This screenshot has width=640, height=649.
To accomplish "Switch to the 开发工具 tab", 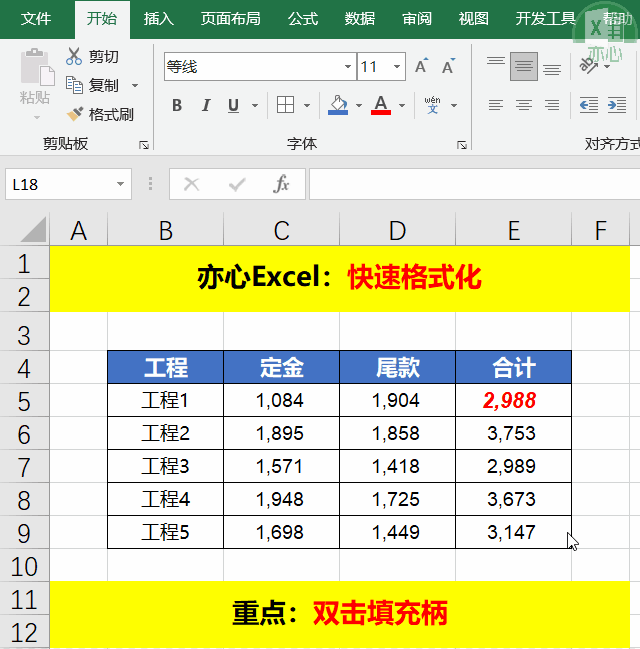I will pos(546,19).
